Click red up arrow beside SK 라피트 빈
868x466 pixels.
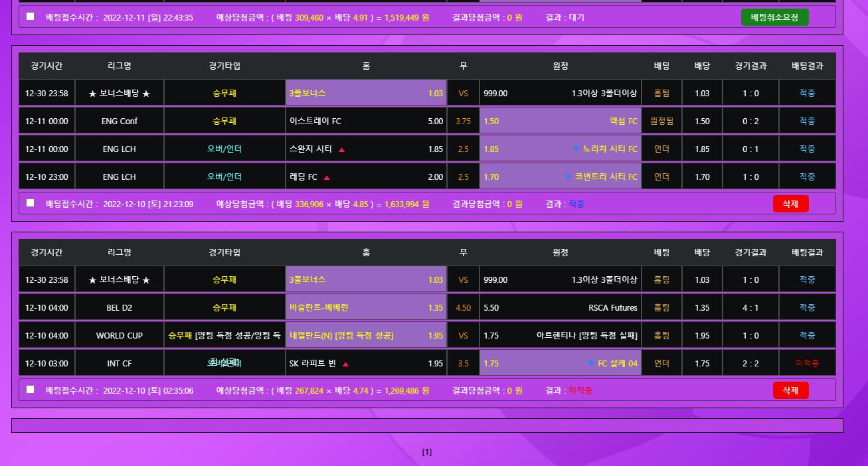pyautogui.click(x=345, y=364)
